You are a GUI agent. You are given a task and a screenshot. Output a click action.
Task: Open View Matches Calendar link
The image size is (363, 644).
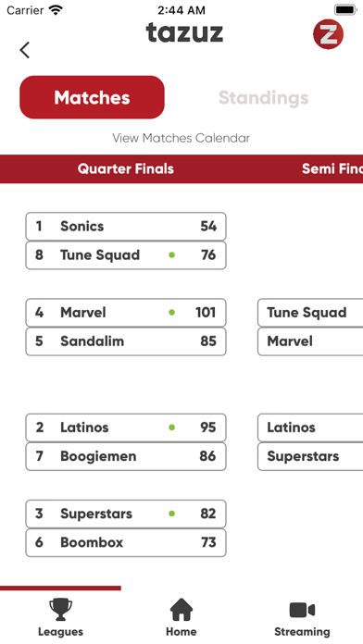pos(181,138)
